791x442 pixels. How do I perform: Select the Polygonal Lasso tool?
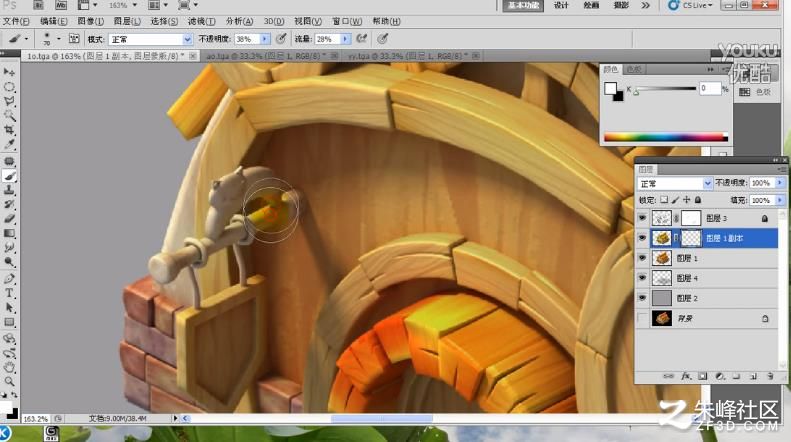tap(9, 101)
